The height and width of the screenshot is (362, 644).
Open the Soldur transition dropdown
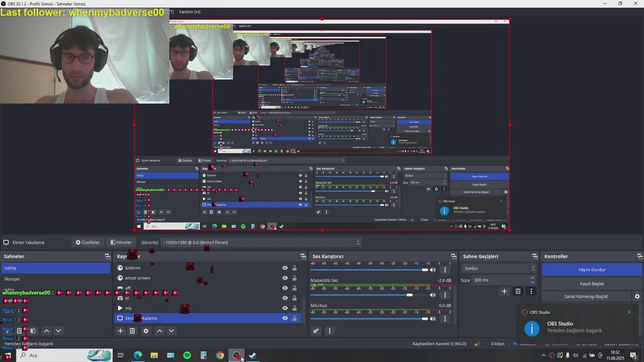499,268
